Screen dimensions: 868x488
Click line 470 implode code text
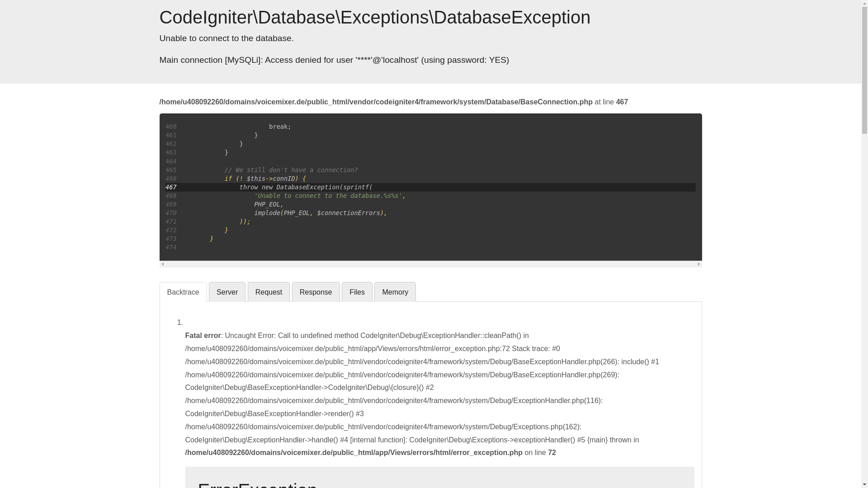(x=321, y=213)
